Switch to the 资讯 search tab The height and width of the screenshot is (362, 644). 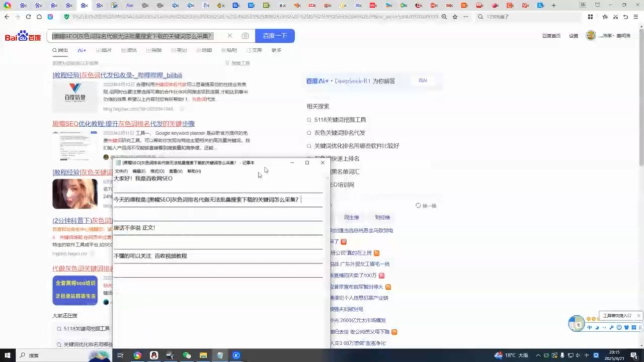pyautogui.click(x=129, y=50)
